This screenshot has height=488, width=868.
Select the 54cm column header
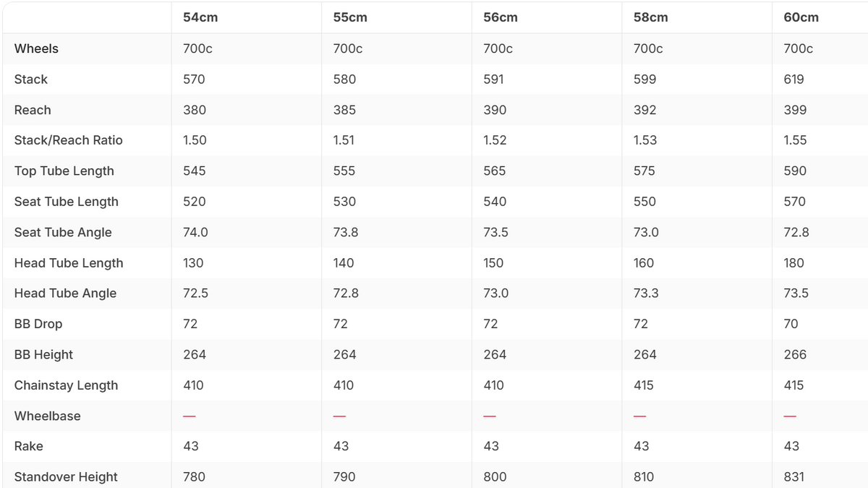[200, 17]
